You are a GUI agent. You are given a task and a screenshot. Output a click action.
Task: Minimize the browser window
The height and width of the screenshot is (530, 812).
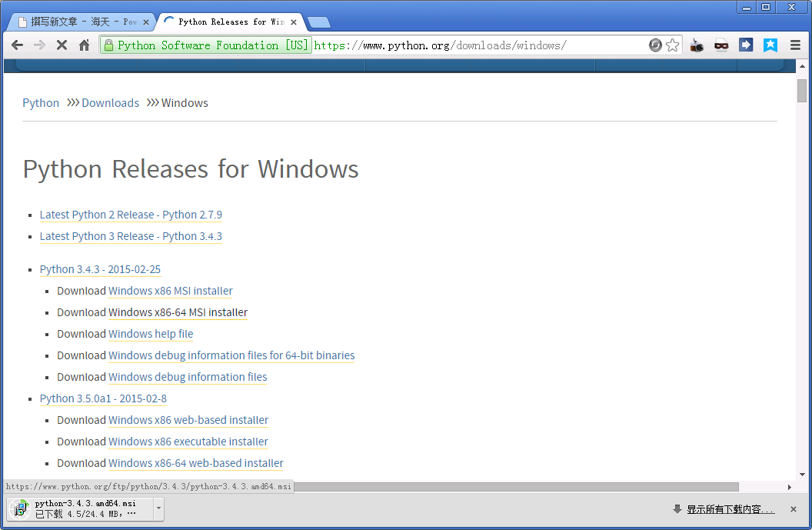pyautogui.click(x=747, y=7)
